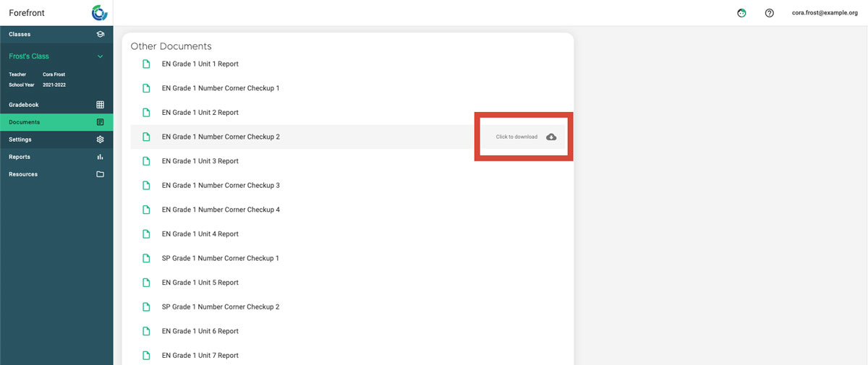
Task: Open SP Grade 1 Number Corner Checkup 1
Action: [221, 258]
